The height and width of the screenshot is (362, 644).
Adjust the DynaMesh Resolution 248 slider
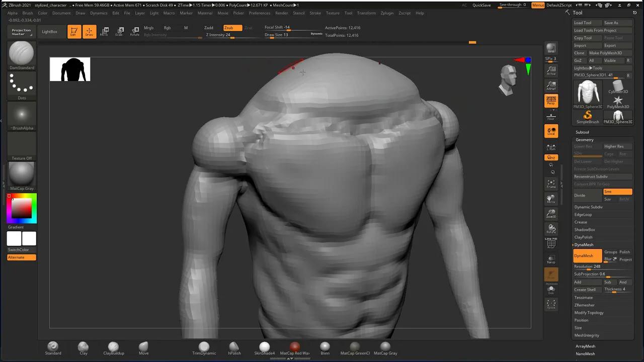(x=594, y=266)
